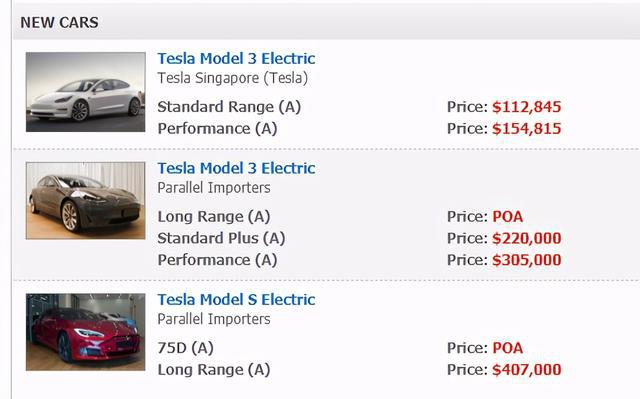
Task: Click the $220,000 price
Action: click(x=527, y=238)
